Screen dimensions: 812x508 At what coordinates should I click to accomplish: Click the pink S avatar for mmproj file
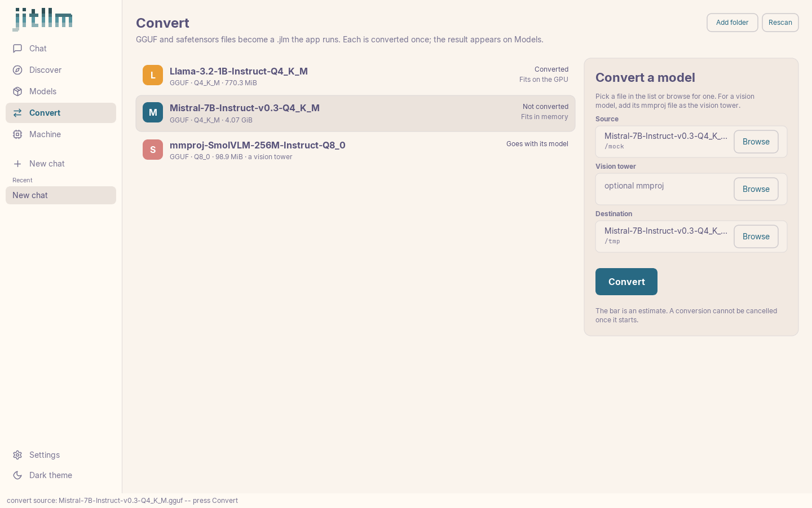pyautogui.click(x=153, y=150)
